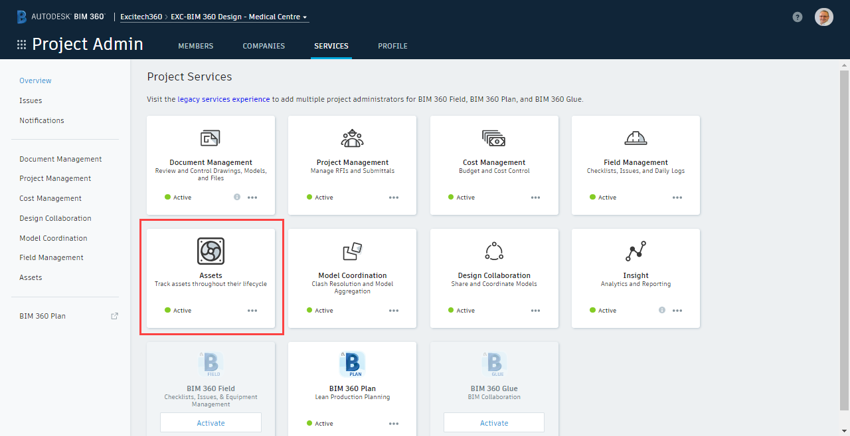Select Notifications in the sidebar
Image resolution: width=850 pixels, height=436 pixels.
click(41, 120)
